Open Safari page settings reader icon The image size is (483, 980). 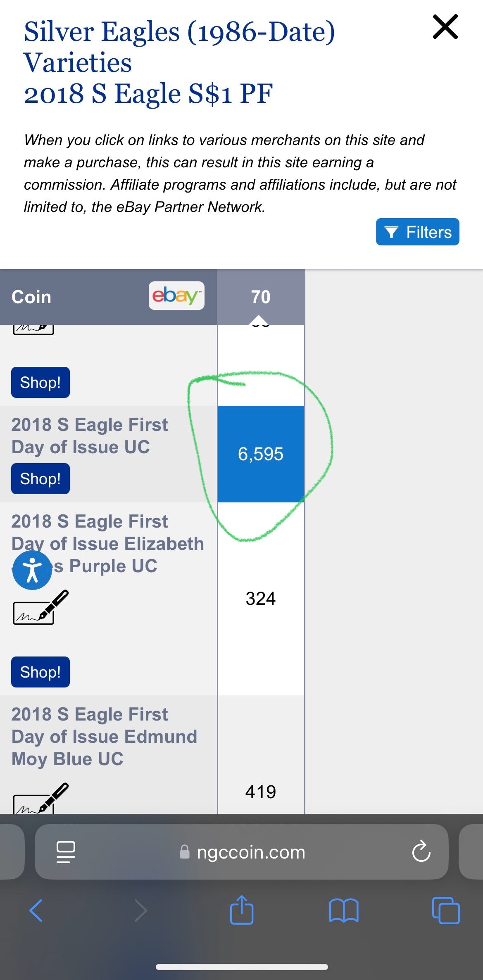coord(66,852)
